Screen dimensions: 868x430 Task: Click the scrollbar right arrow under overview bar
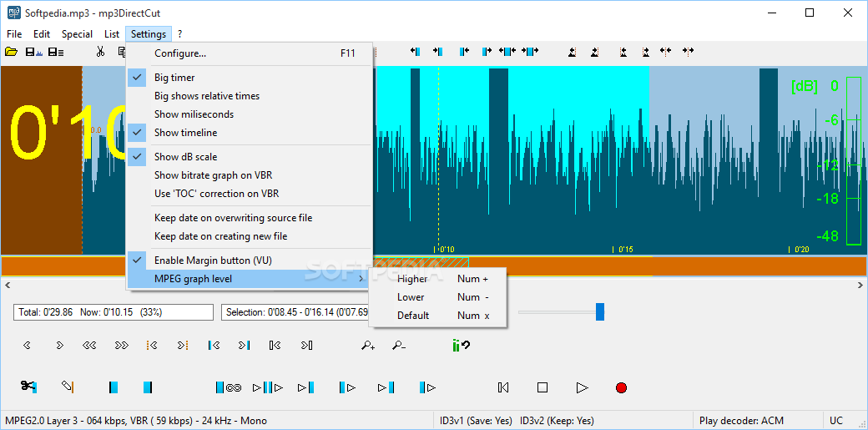[862, 285]
